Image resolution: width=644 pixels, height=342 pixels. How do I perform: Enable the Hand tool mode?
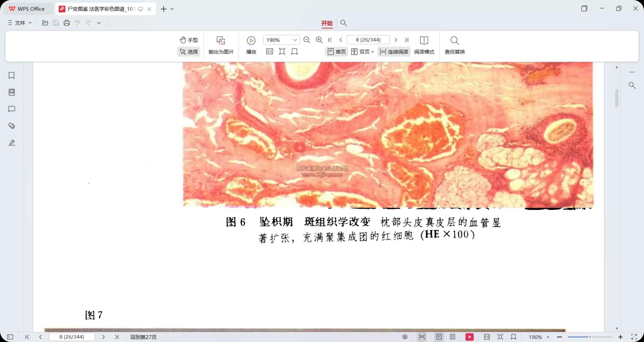pyautogui.click(x=189, y=40)
